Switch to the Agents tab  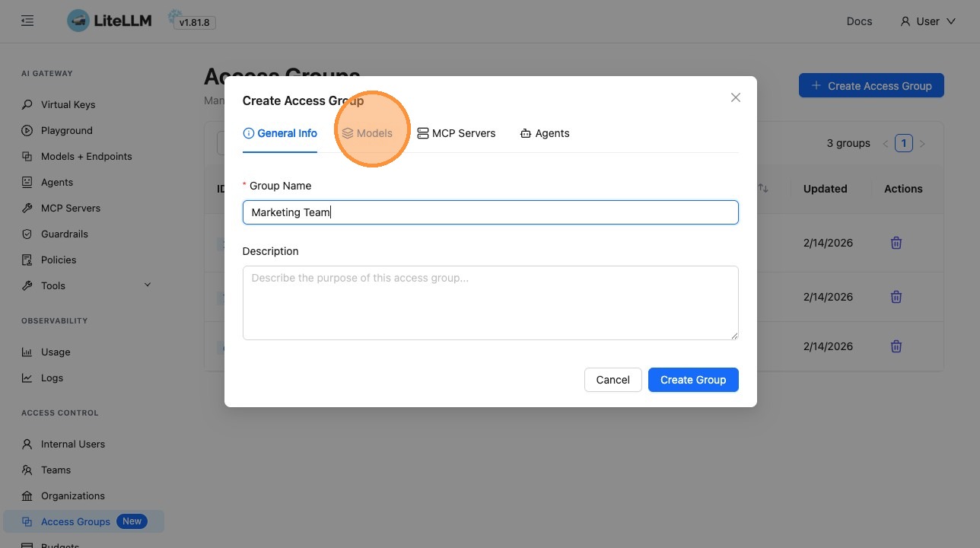(x=545, y=133)
